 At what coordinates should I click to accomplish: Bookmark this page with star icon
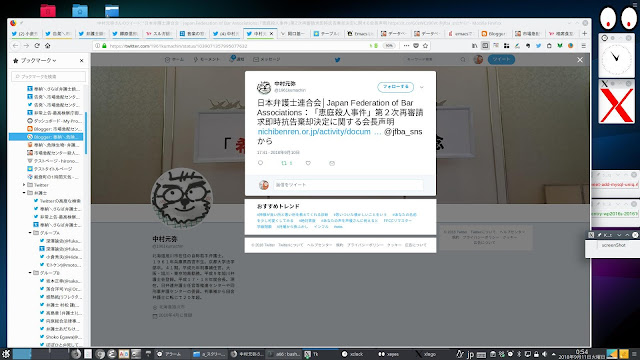(x=425, y=46)
